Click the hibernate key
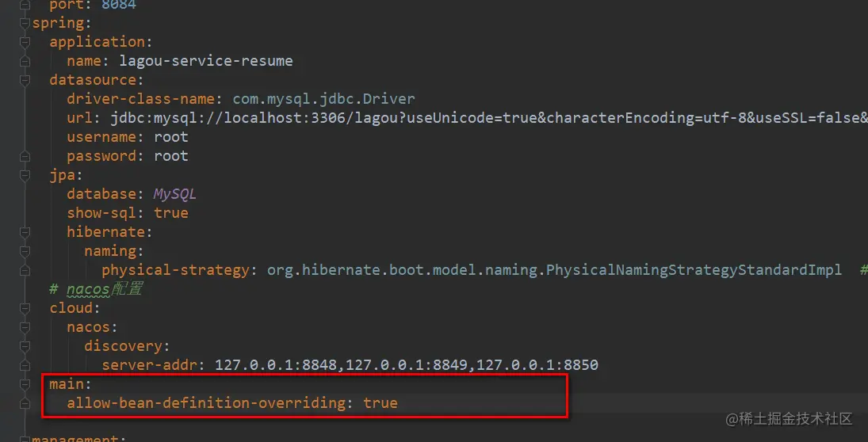This screenshot has height=442, width=868. point(106,232)
